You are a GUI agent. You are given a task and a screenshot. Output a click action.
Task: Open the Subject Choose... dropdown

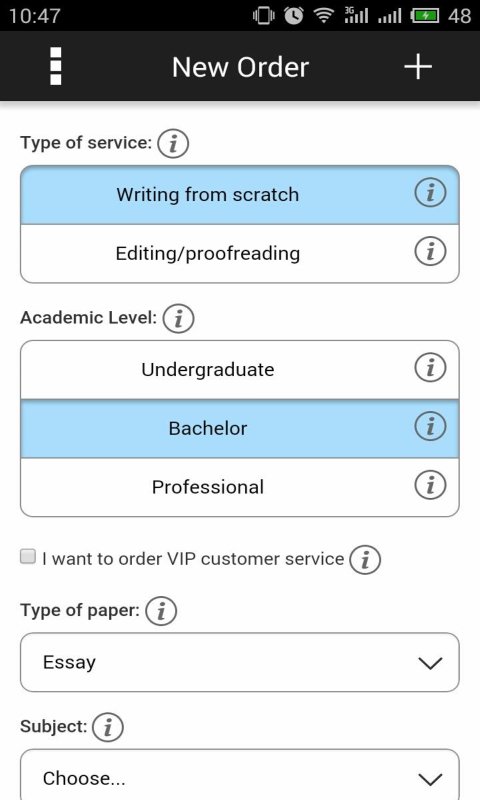pyautogui.click(x=240, y=776)
